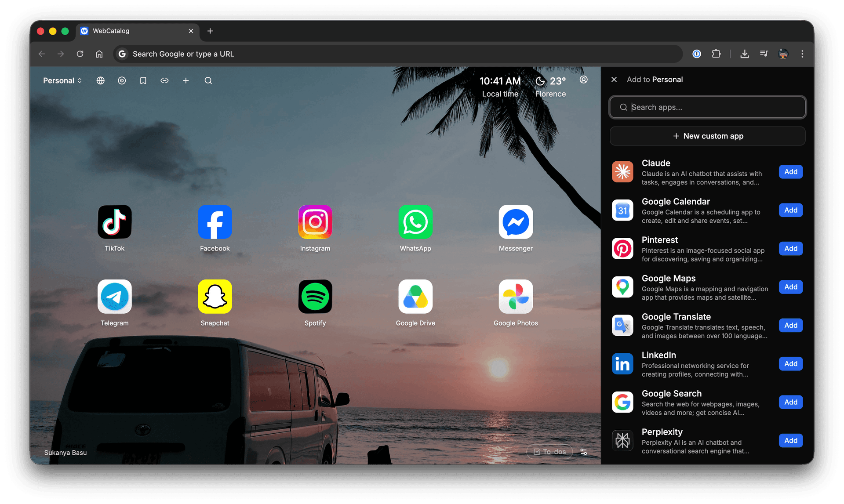This screenshot has height=504, width=844.
Task: Click the Google Maps logo in the list
Action: (x=622, y=287)
